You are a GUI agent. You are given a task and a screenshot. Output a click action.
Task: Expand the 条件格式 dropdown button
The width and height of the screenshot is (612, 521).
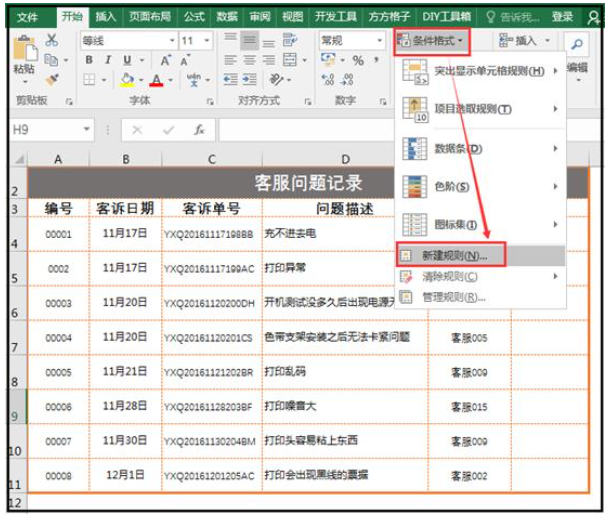tap(432, 41)
